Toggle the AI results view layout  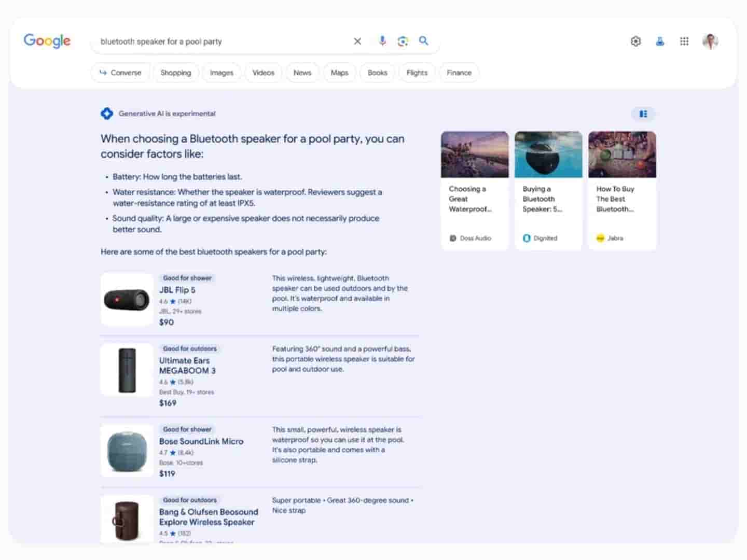(x=643, y=114)
